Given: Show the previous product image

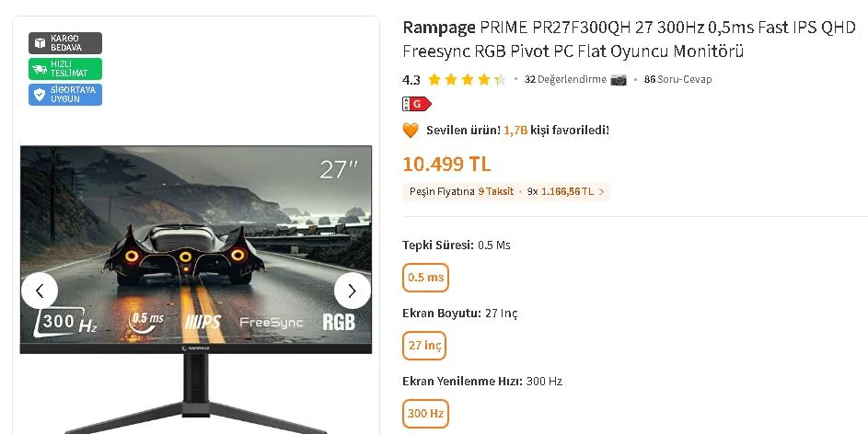Looking at the screenshot, I should pos(40,291).
